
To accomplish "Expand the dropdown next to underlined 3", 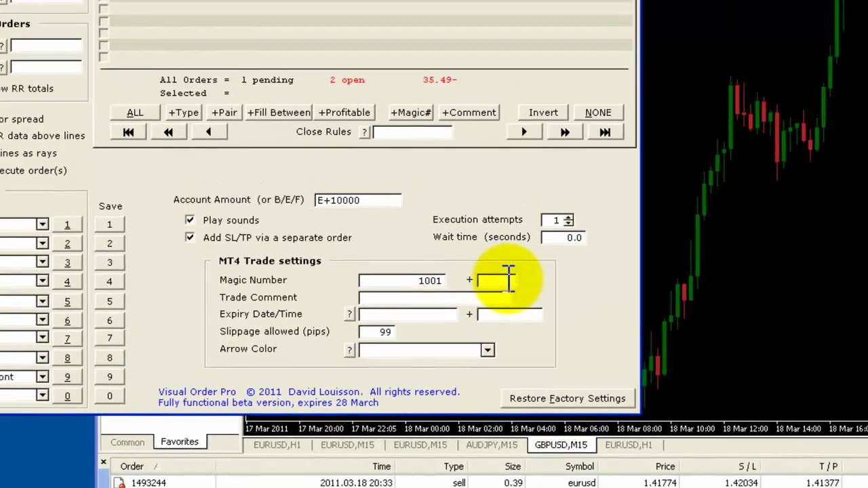I will click(x=42, y=262).
